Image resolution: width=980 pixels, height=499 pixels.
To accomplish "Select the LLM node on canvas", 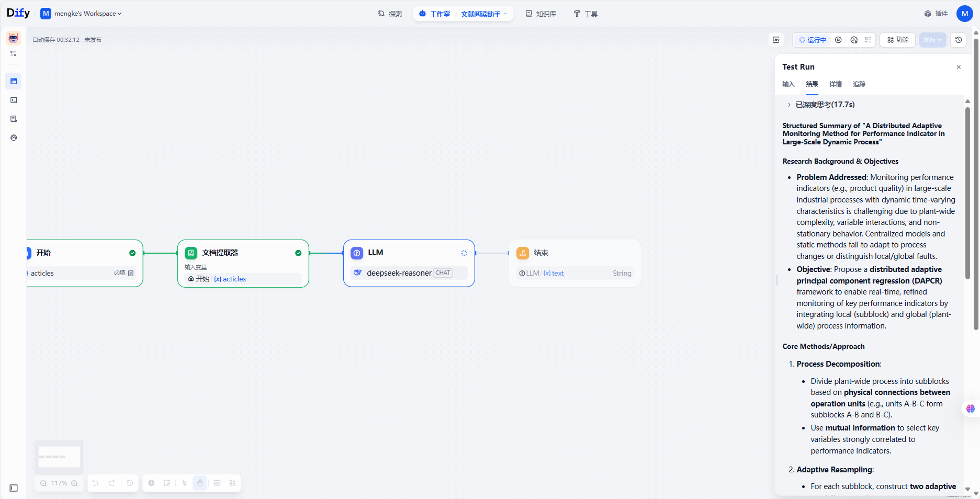I will click(409, 253).
